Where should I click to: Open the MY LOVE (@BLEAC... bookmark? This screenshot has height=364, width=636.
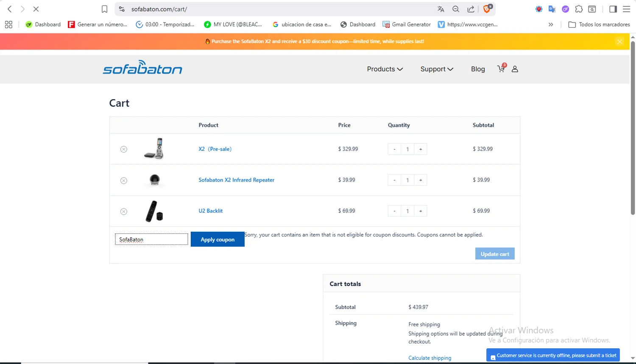pyautogui.click(x=233, y=25)
